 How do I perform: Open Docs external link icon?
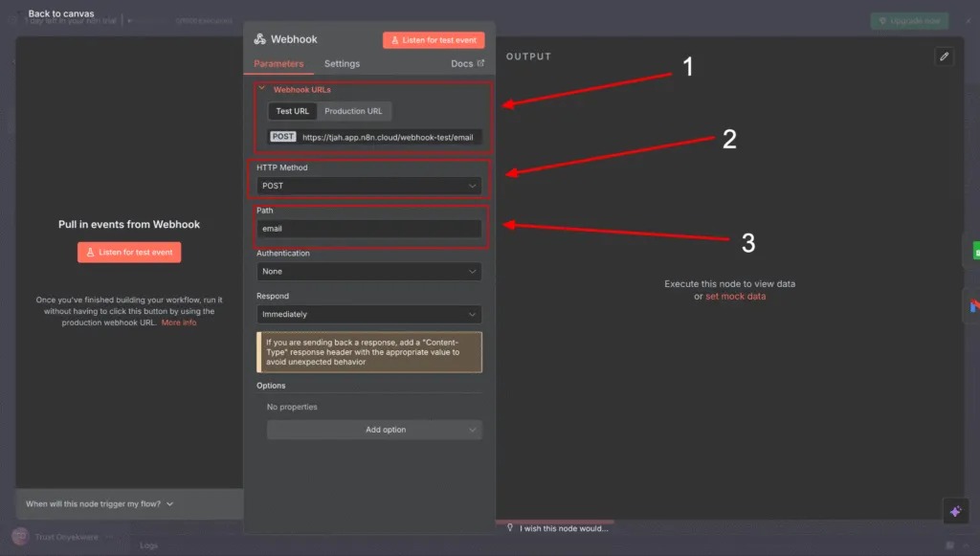480,64
